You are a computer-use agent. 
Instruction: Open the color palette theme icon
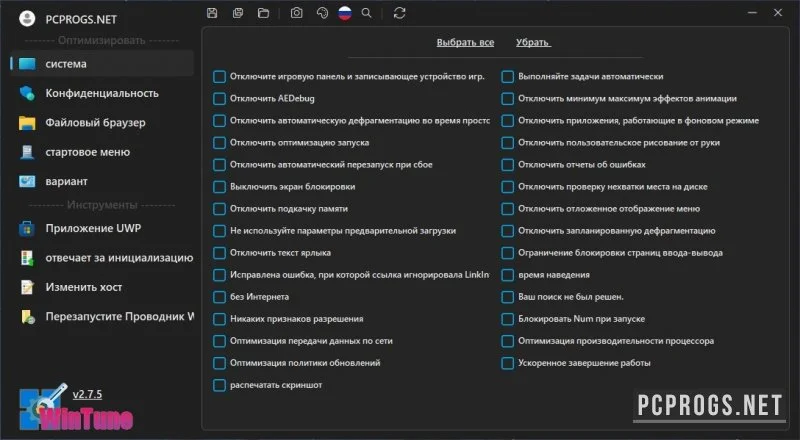coord(322,13)
